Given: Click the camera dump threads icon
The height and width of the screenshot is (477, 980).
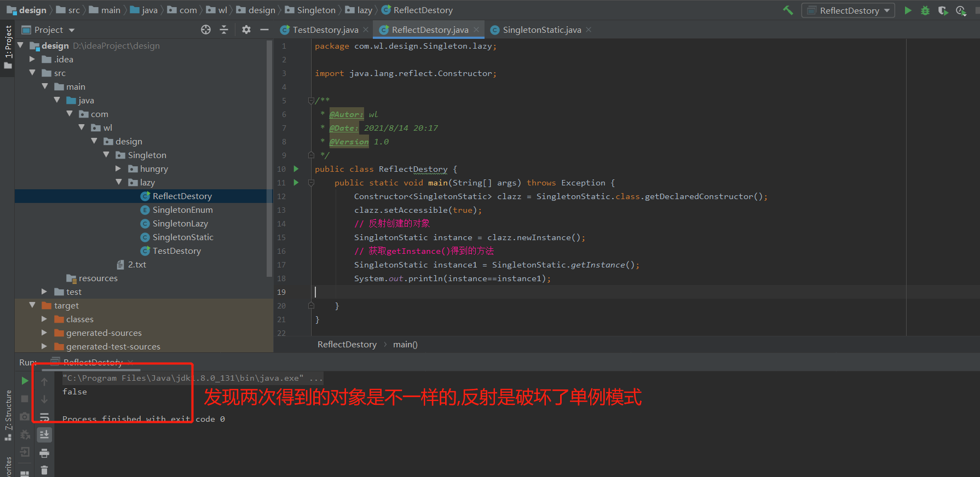Looking at the screenshot, I should [25, 417].
